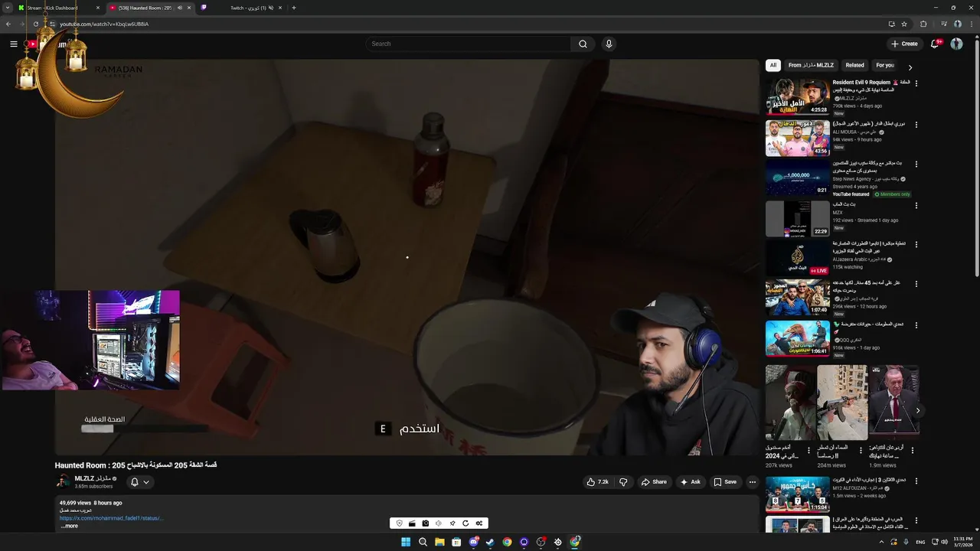Click the browser address bar URL
This screenshot has height=551, width=980.
(x=104, y=24)
